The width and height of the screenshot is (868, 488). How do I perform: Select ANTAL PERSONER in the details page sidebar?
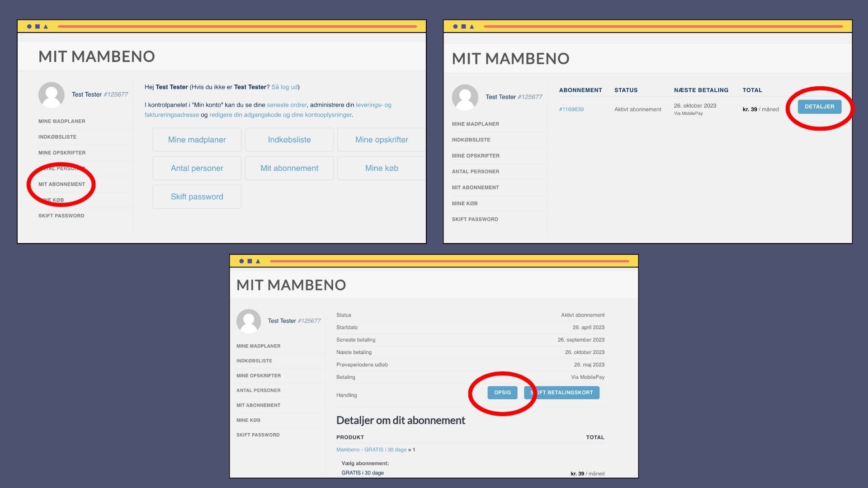click(x=259, y=390)
